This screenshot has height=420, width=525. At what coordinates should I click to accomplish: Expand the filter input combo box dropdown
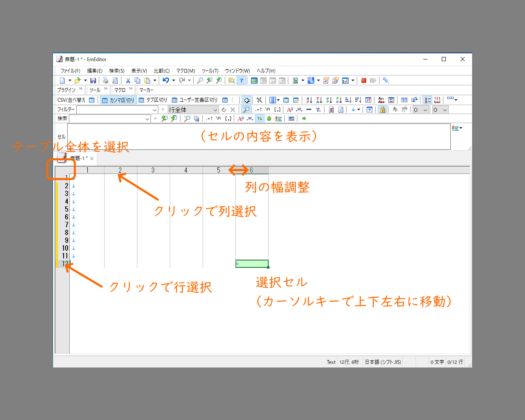(155, 109)
